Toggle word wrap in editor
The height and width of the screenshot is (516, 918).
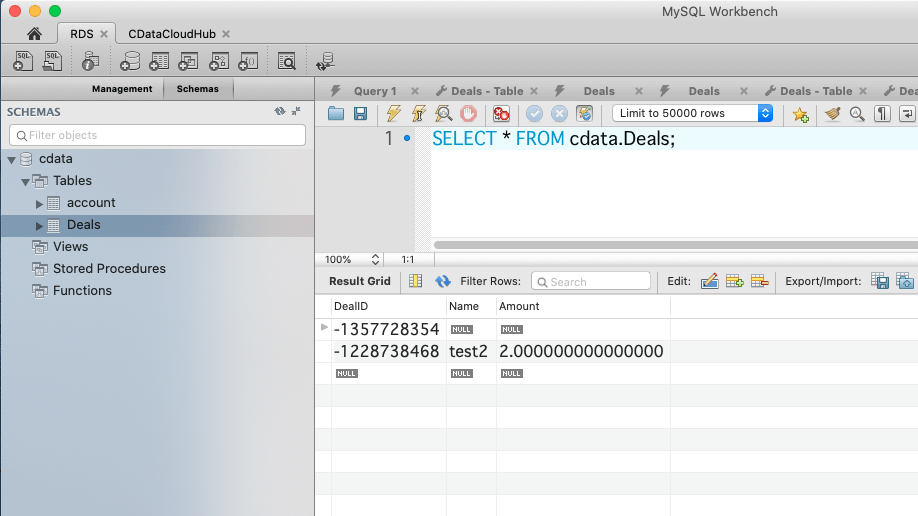pos(906,113)
